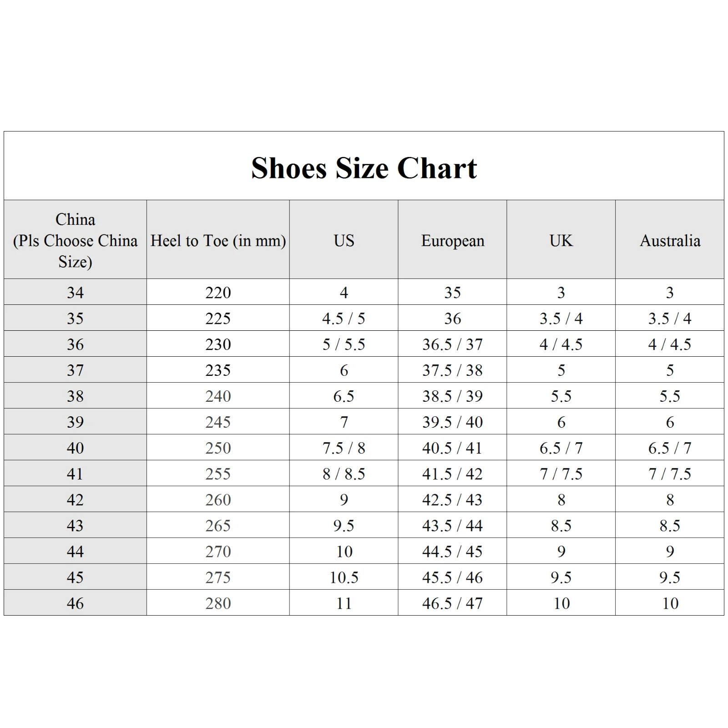The image size is (728, 728).
Task: Select European size 44.5 / 45 cell
Action: pyautogui.click(x=453, y=551)
